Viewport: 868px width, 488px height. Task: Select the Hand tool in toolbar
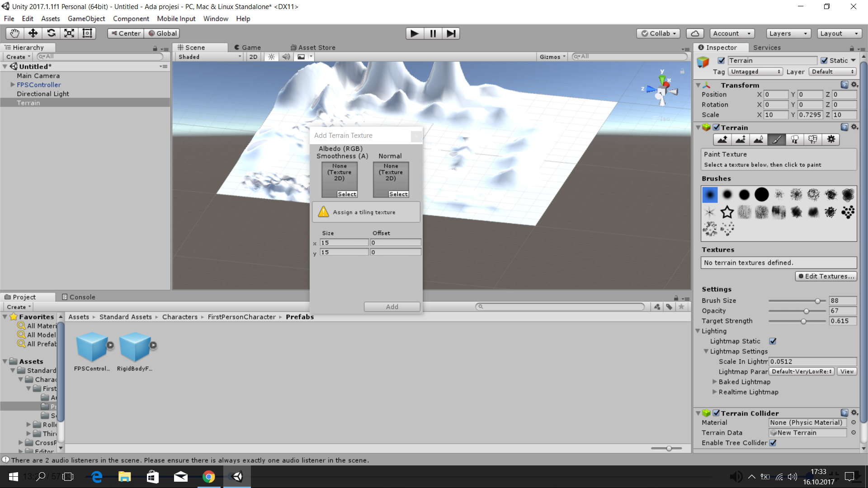pyautogui.click(x=15, y=33)
